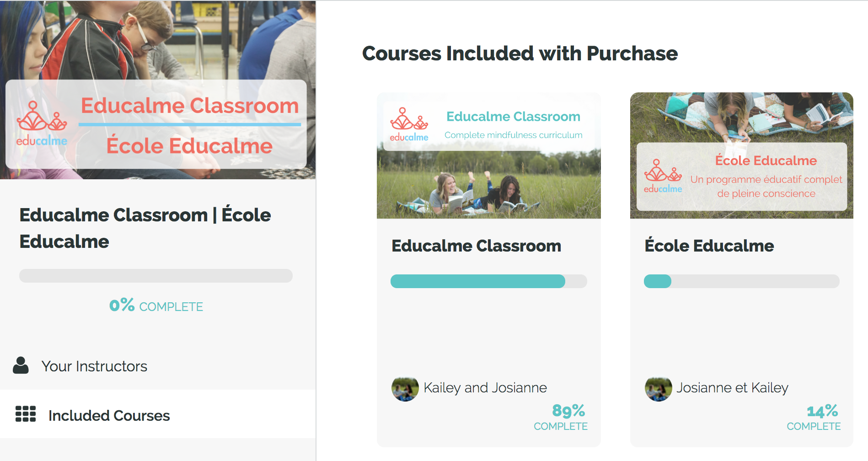This screenshot has height=461, width=868.
Task: Click the Kailey and Josianne instructor name
Action: (x=485, y=388)
